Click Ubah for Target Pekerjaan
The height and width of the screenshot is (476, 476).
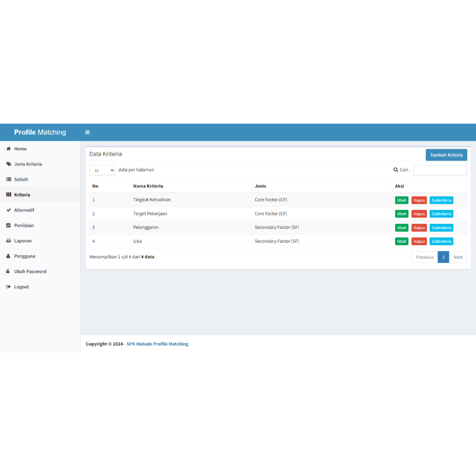402,214
